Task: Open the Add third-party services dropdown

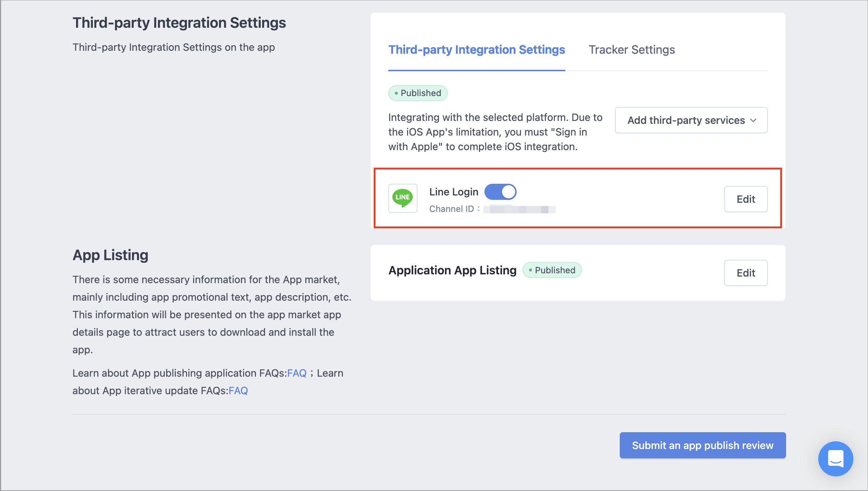Action: [x=691, y=120]
